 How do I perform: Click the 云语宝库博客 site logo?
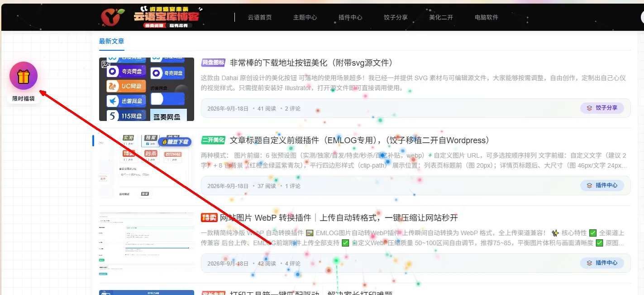tap(151, 17)
